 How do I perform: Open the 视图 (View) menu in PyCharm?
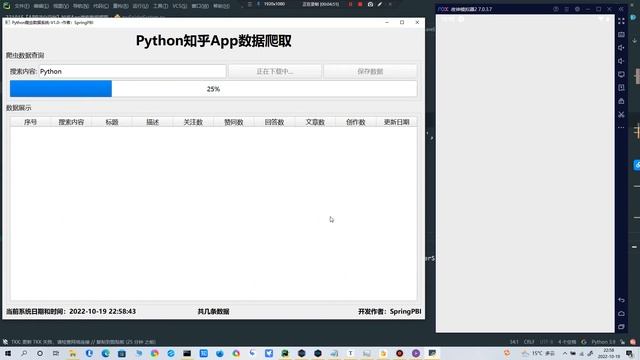click(x=61, y=6)
